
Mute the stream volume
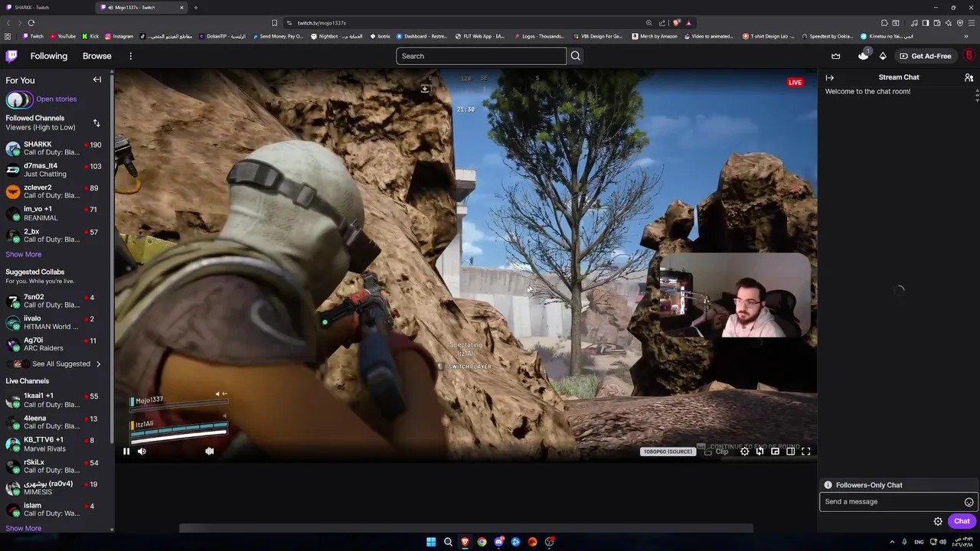(x=142, y=452)
